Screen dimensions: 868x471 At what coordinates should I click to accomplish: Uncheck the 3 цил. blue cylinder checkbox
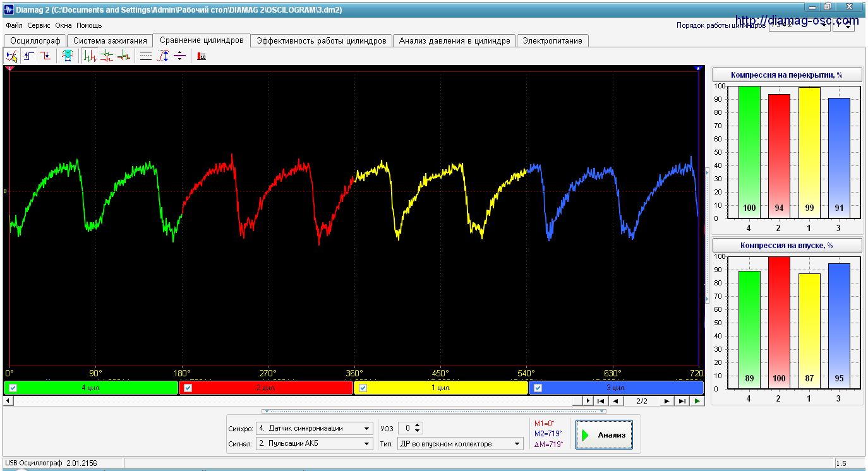[538, 388]
